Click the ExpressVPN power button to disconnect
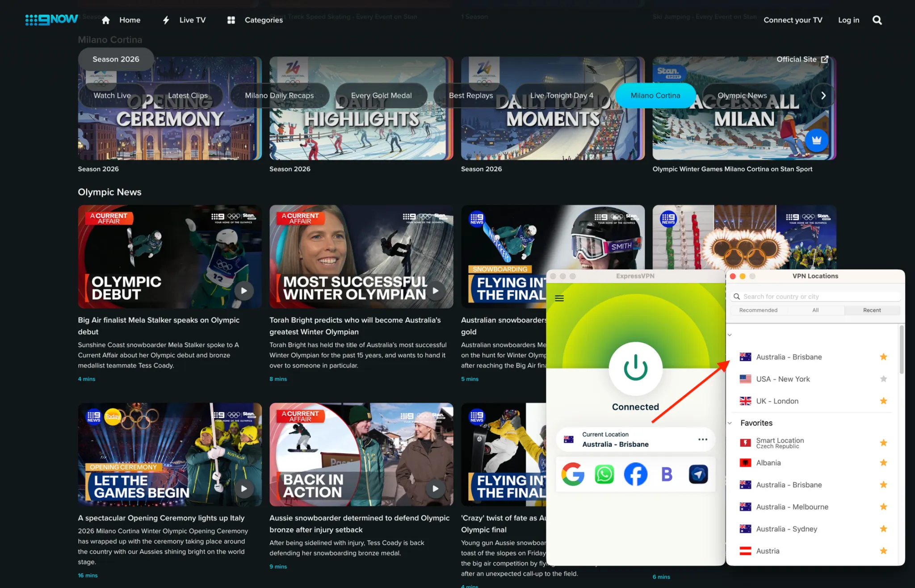 [x=635, y=368]
